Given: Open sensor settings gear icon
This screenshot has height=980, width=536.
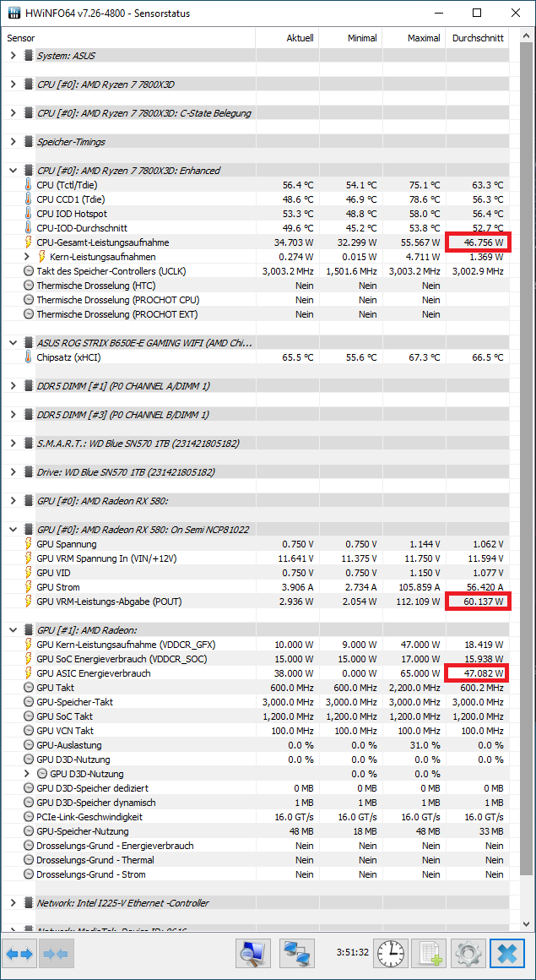Looking at the screenshot, I should click(x=468, y=954).
